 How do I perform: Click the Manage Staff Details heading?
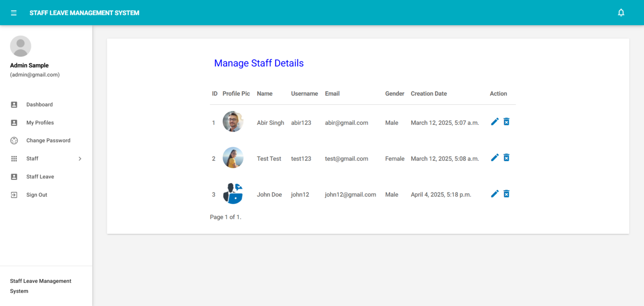259,63
